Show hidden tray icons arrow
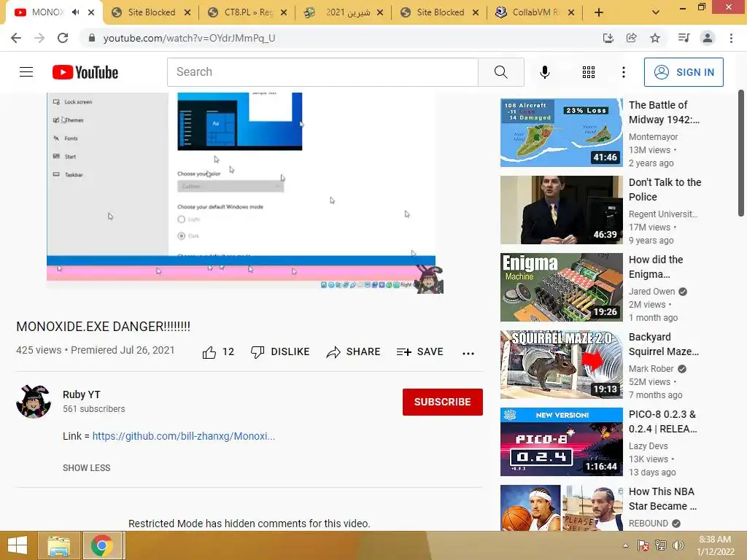This screenshot has height=560, width=747. (625, 545)
